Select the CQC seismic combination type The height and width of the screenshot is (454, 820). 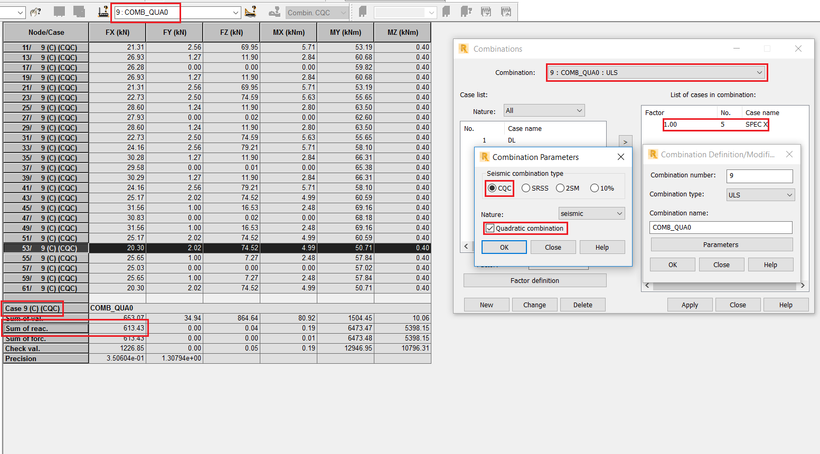pyautogui.click(x=492, y=188)
